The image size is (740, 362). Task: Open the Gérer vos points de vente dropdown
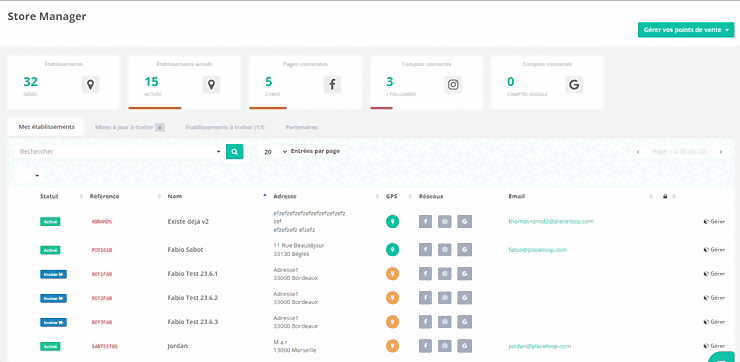click(x=686, y=30)
